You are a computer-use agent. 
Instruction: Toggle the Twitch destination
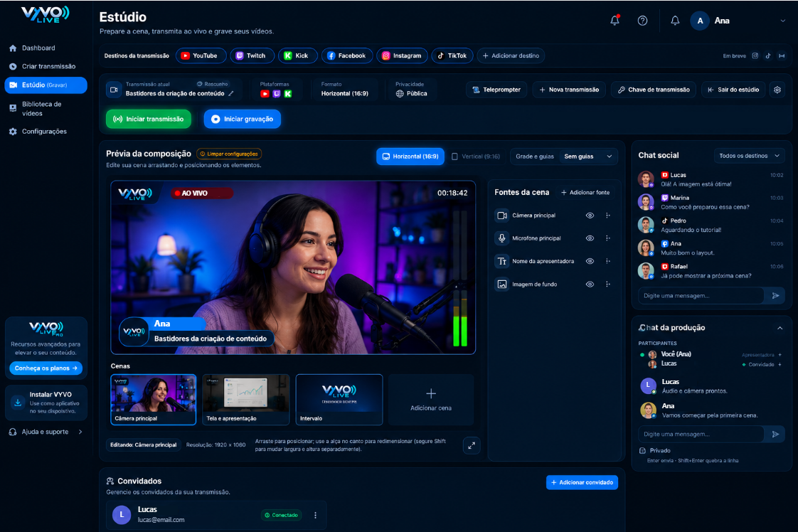coord(252,55)
